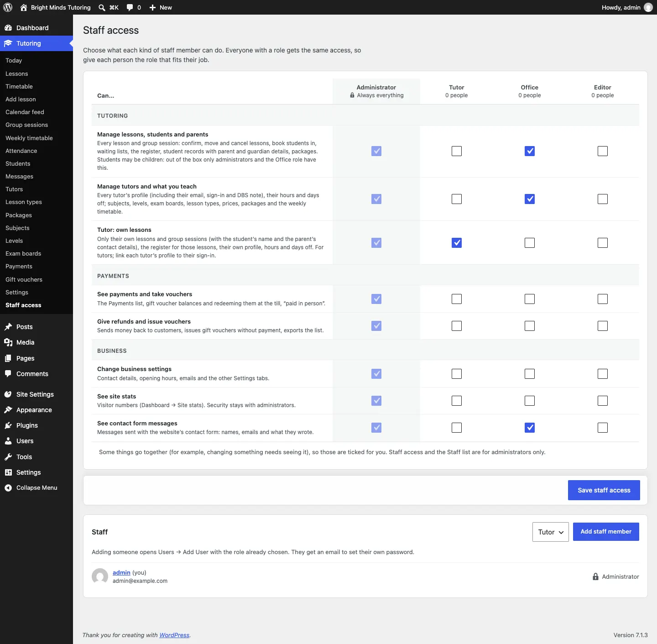Screen dimensions: 657x644
Task: Open the search magnifier icon
Action: tap(102, 7)
